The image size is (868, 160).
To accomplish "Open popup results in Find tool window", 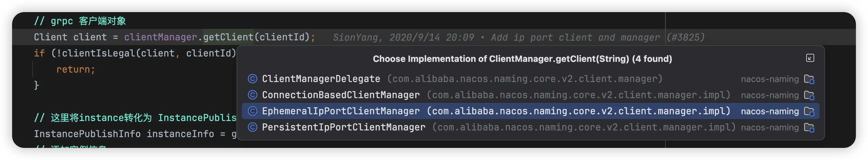I will click(x=810, y=58).
